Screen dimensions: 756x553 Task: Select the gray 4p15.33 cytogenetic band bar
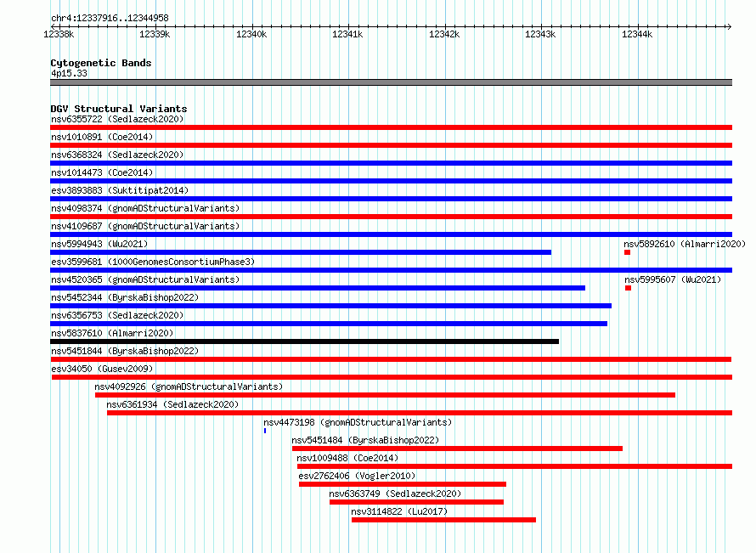point(391,82)
